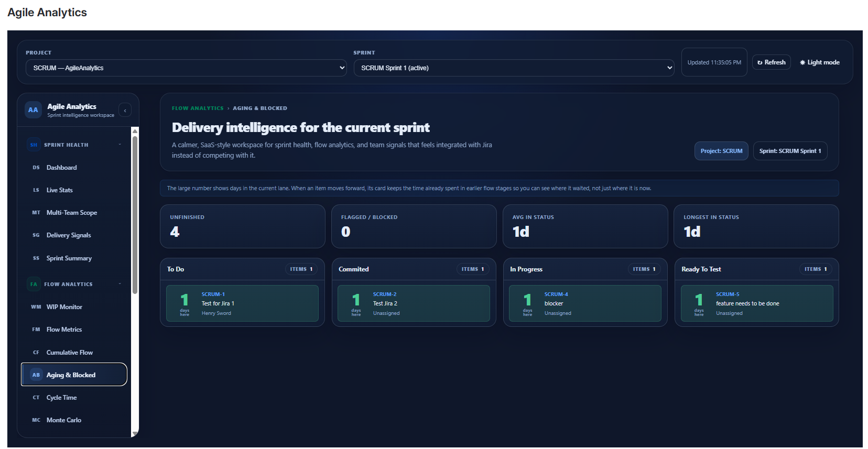Click the Ready To Test column header
This screenshot has width=868, height=449.
[x=701, y=269]
